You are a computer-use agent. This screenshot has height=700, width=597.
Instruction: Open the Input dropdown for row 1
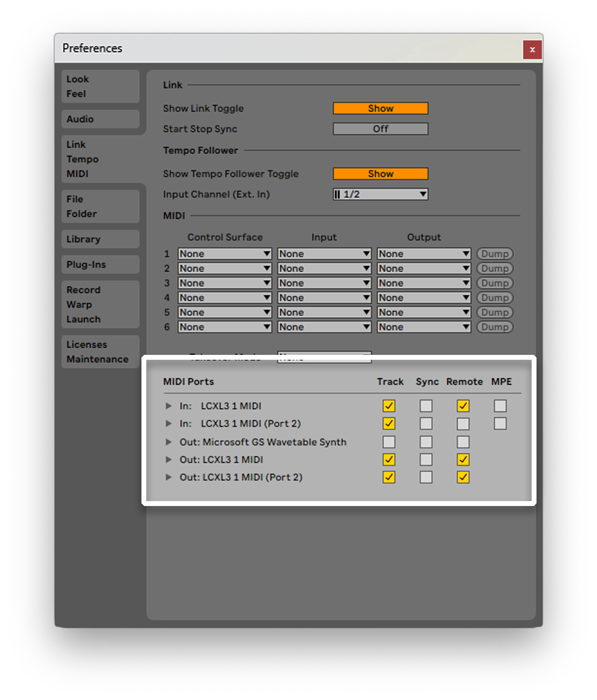(x=324, y=253)
